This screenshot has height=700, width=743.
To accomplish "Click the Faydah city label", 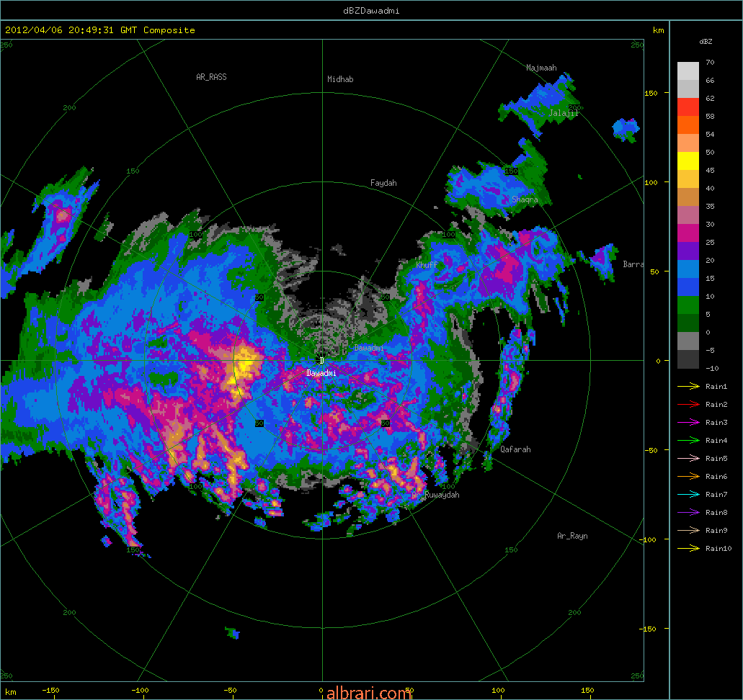I will click(383, 183).
